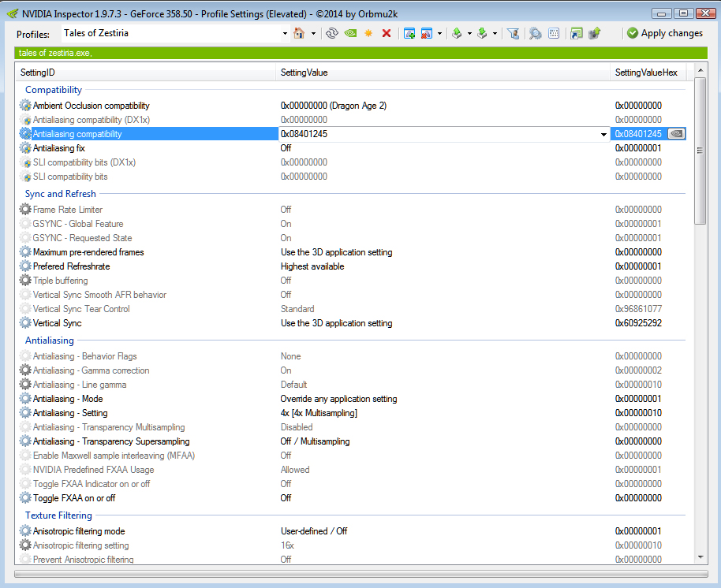Click the '4x [4x Multisampling]' value
This screenshot has width=721, height=588.
(x=319, y=413)
